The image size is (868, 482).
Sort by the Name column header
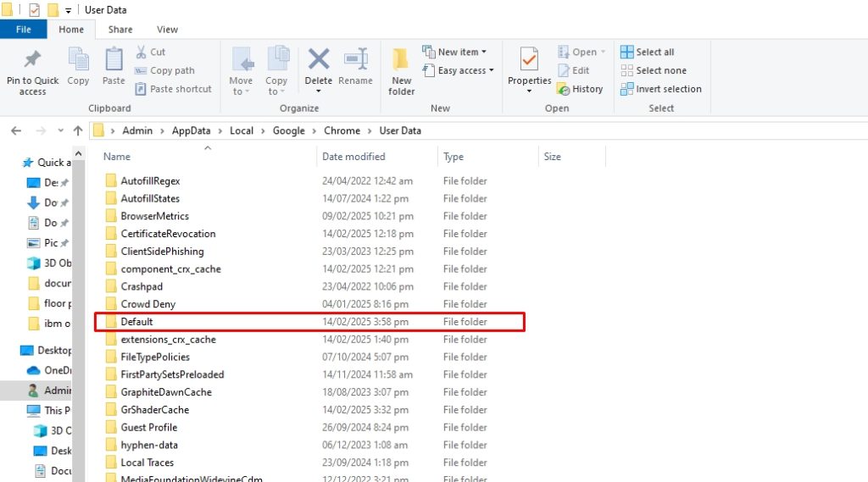pyautogui.click(x=117, y=157)
